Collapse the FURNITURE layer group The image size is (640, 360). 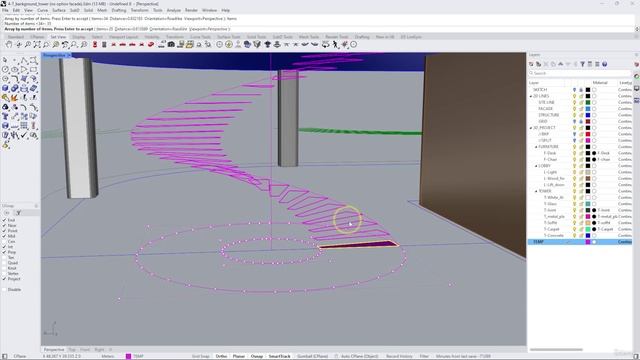[536, 147]
